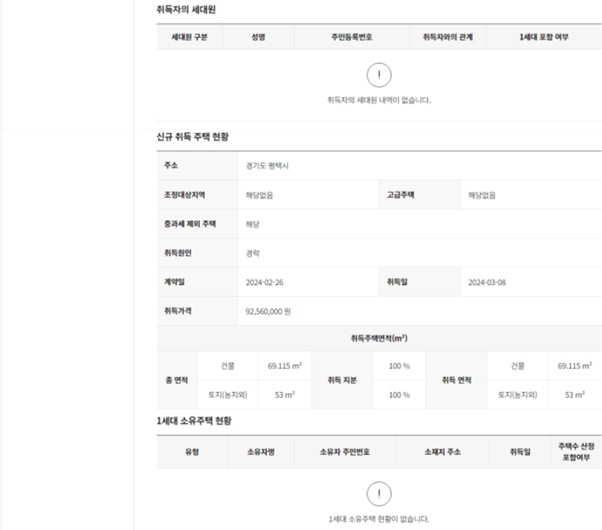Viewport: 602px width, 530px height.
Task: Click the exclamation icon in the 세대원 table
Action: click(379, 75)
